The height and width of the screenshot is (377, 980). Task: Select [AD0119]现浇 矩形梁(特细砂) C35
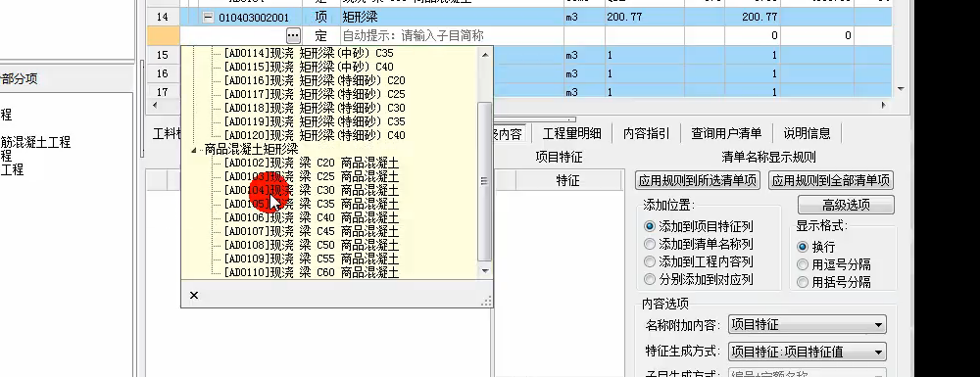(315, 121)
